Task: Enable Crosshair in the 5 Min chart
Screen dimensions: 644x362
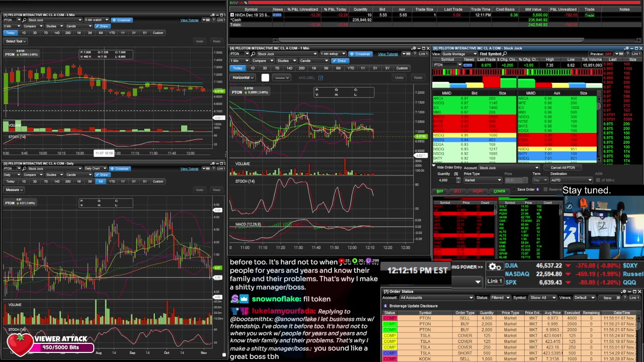Action: tap(121, 20)
